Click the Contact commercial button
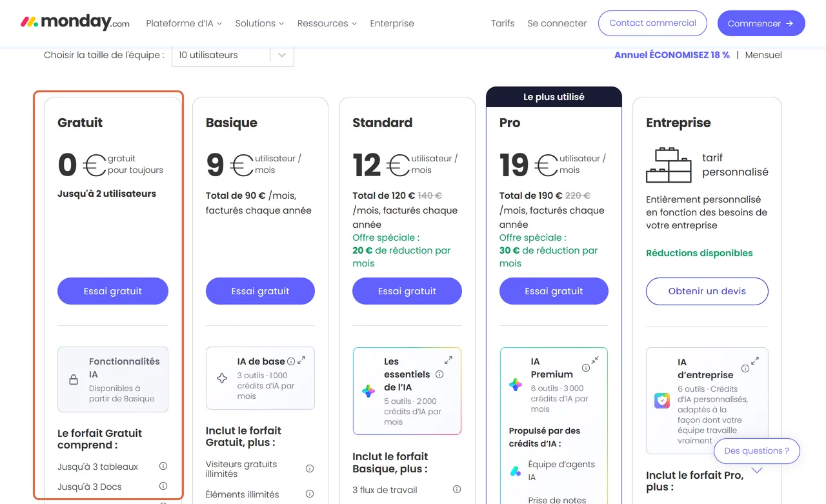The image size is (826, 504). click(x=652, y=23)
